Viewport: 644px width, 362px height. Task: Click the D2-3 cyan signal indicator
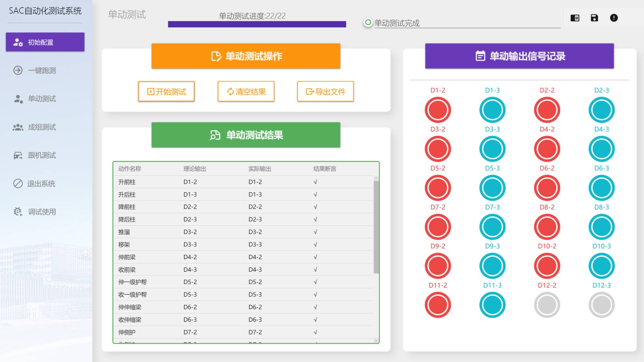click(x=601, y=110)
